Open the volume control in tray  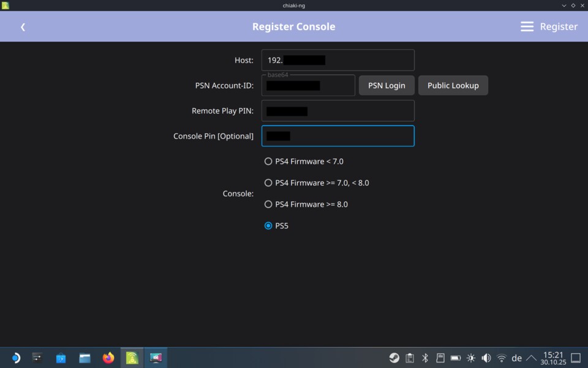click(x=486, y=358)
